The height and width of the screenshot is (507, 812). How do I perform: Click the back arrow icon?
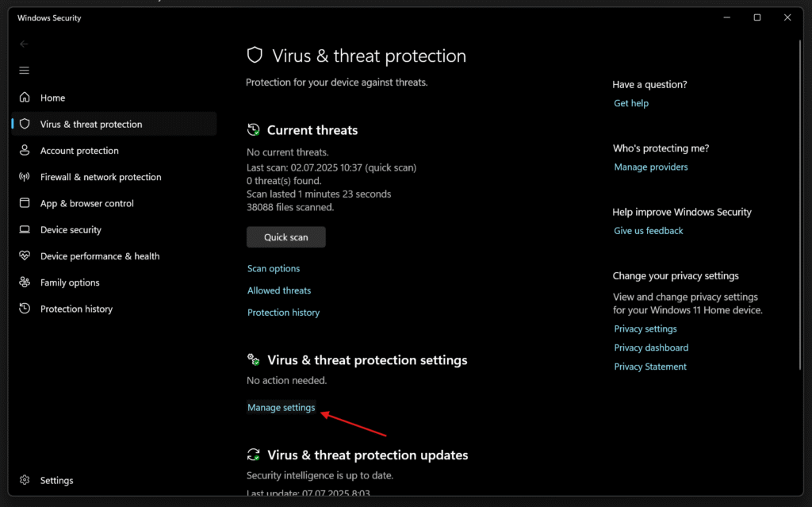pyautogui.click(x=24, y=44)
